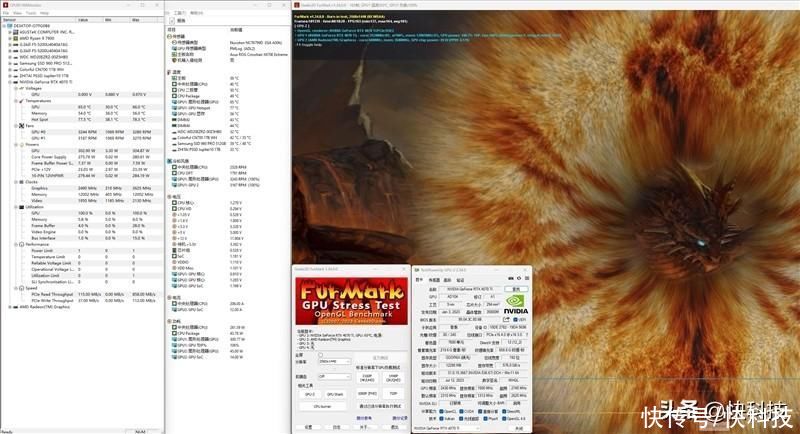Open the 2560x1440 resolution dropdown in FurMark
800x434 pixels.
coord(335,362)
